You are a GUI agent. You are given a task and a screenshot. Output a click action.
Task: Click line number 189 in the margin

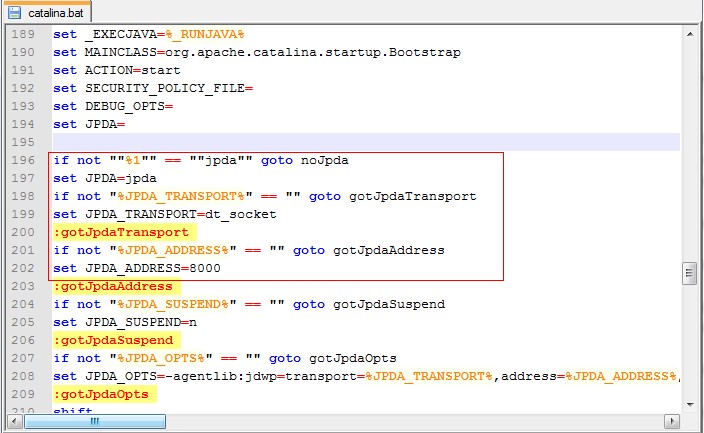click(x=22, y=34)
